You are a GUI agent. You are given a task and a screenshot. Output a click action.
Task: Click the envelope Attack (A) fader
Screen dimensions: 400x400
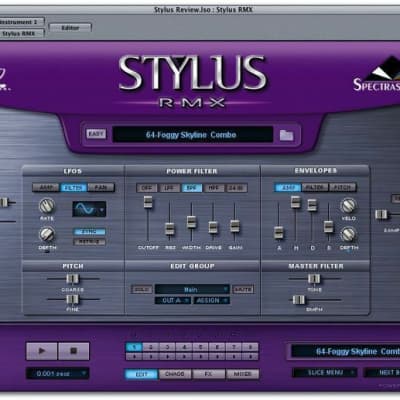(279, 233)
